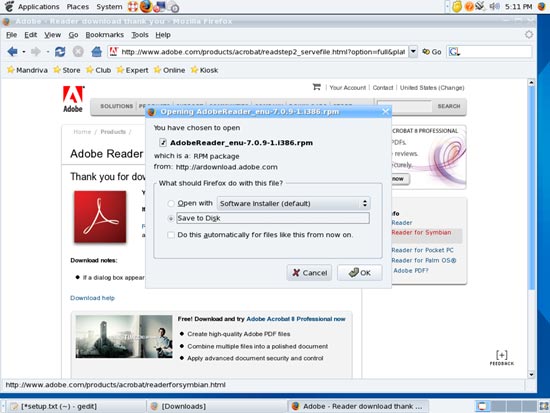Click the Feedback plus icon
The height and width of the screenshot is (413, 550).
(502, 358)
